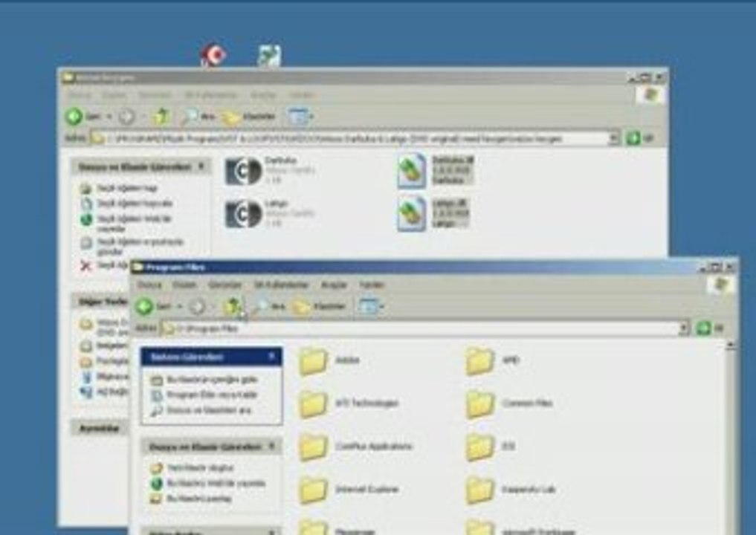Select the Common Files folder

509,404
